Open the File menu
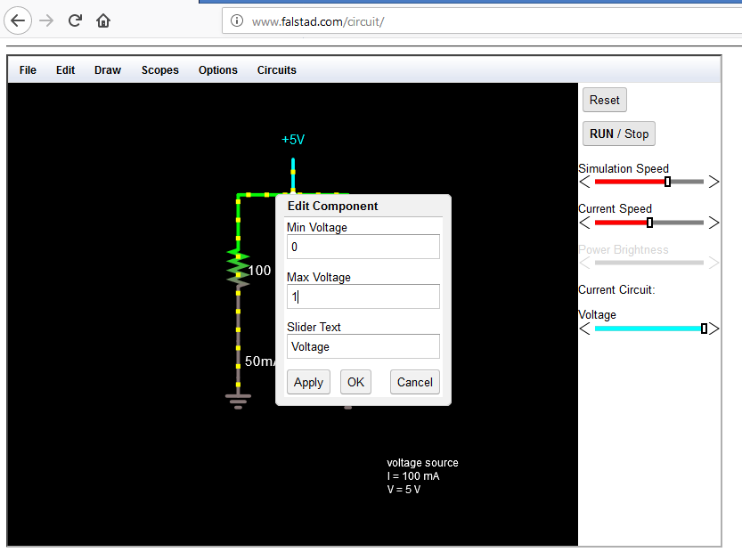The image size is (742, 560). pos(28,70)
